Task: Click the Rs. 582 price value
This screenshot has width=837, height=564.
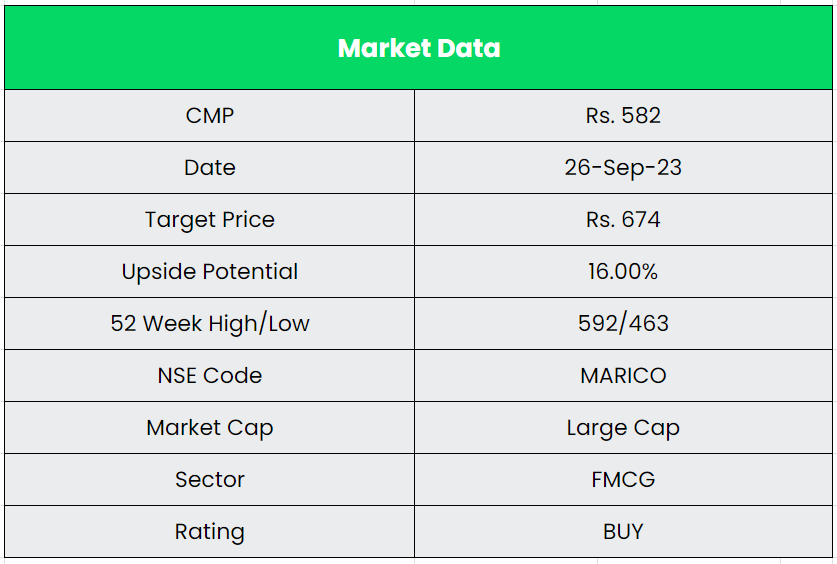Action: tap(623, 116)
